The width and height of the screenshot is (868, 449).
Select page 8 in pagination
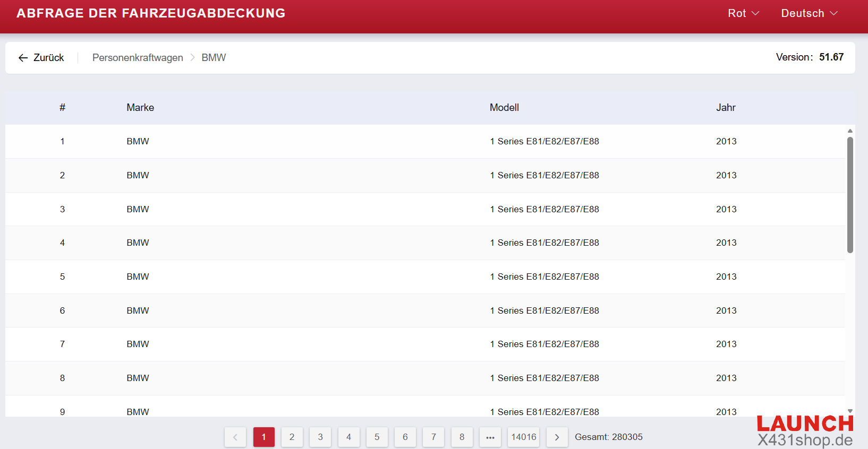(x=462, y=437)
